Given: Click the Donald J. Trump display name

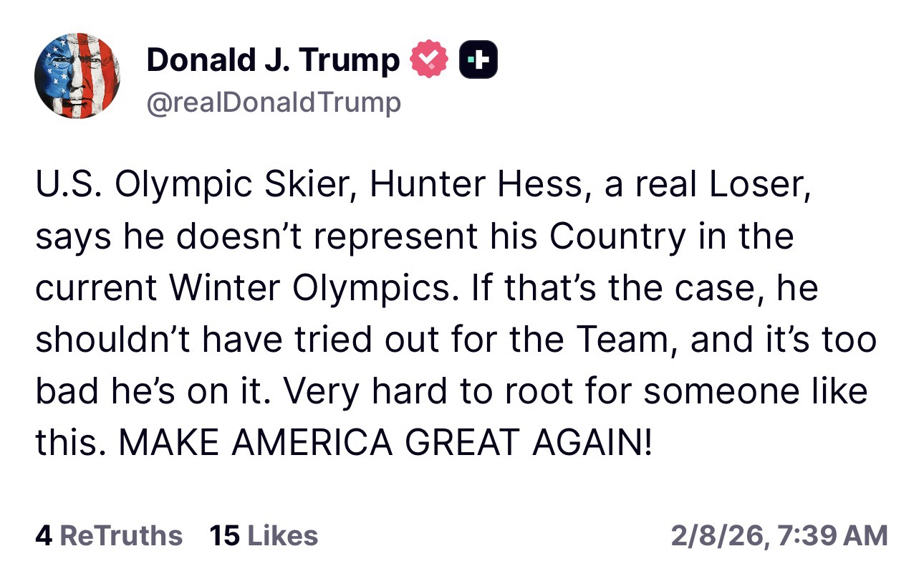Looking at the screenshot, I should (272, 60).
